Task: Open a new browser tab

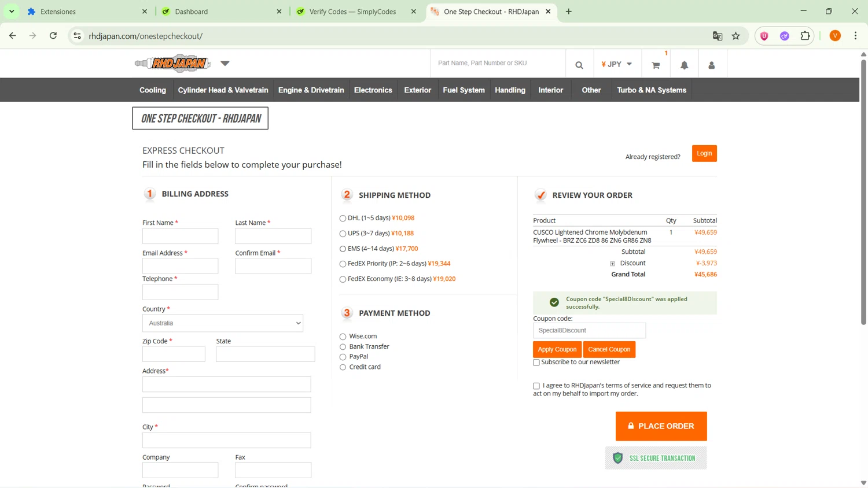Action: (569, 12)
